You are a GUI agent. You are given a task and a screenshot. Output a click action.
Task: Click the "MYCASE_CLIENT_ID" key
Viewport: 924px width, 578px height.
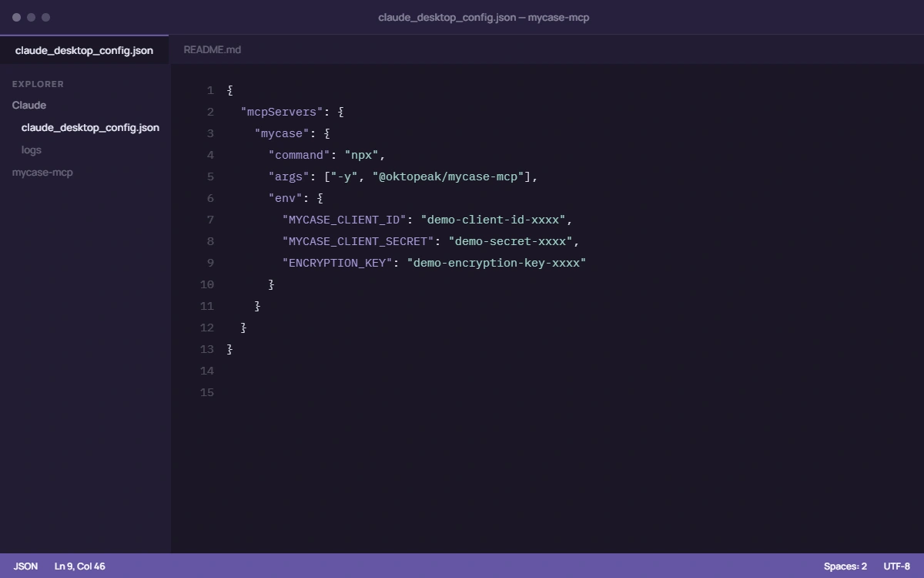(344, 220)
